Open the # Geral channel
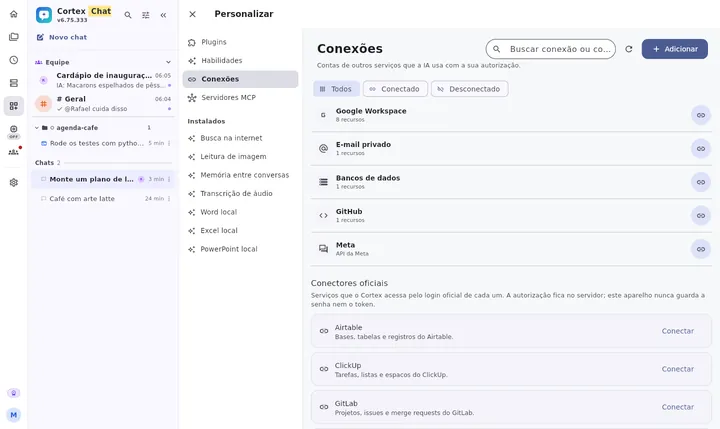Image resolution: width=720 pixels, height=429 pixels. 103,104
